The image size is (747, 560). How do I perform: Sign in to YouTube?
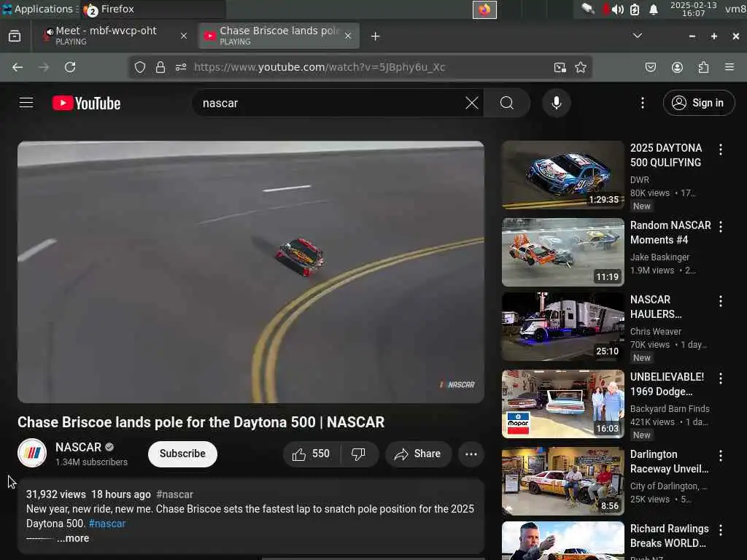[x=699, y=103]
